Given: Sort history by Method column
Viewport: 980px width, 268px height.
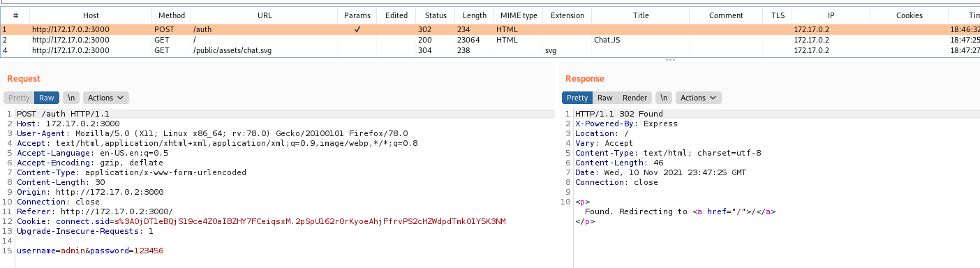Looking at the screenshot, I should tap(171, 15).
